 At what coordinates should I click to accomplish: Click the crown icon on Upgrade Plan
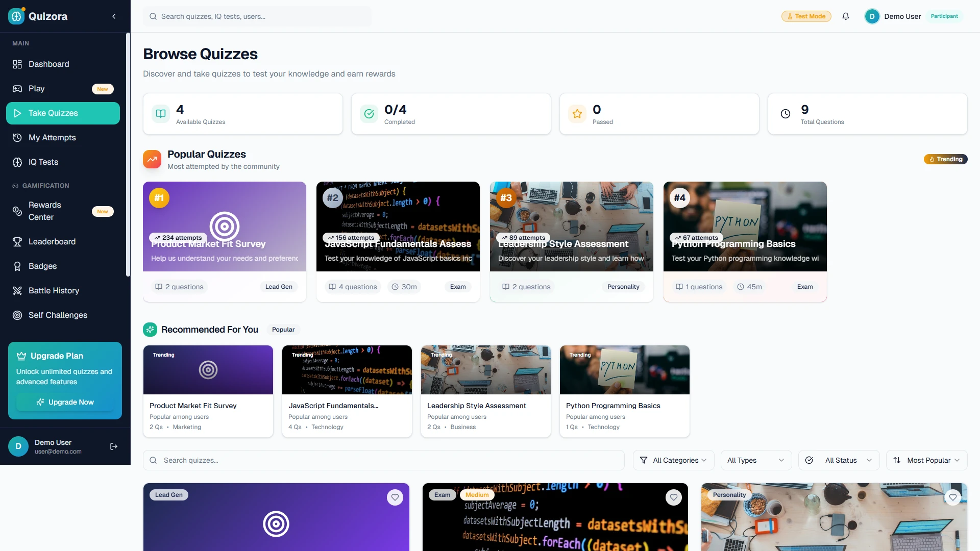point(21,356)
